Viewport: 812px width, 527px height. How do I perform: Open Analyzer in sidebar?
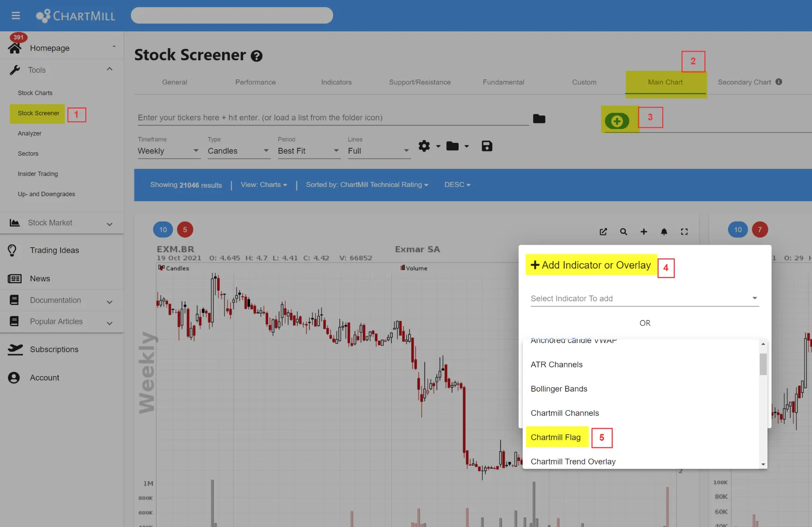30,133
